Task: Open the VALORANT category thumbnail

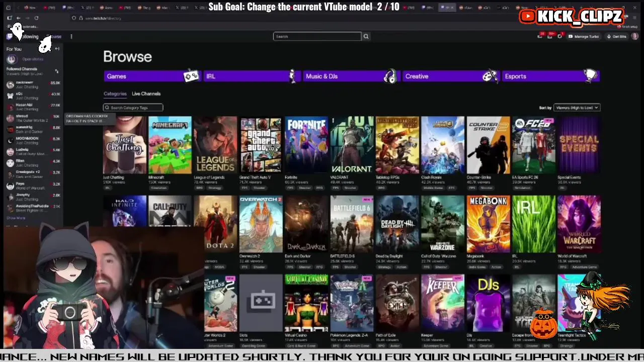Action: pos(352,145)
